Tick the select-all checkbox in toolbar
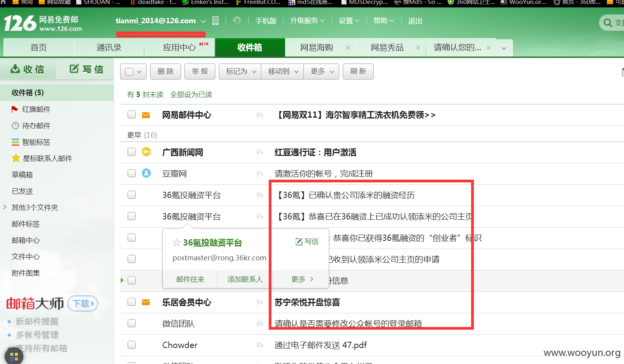 click(129, 72)
